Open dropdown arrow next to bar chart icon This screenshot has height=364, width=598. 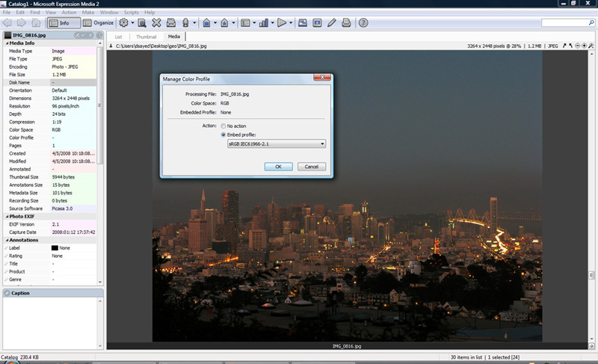[x=272, y=23]
